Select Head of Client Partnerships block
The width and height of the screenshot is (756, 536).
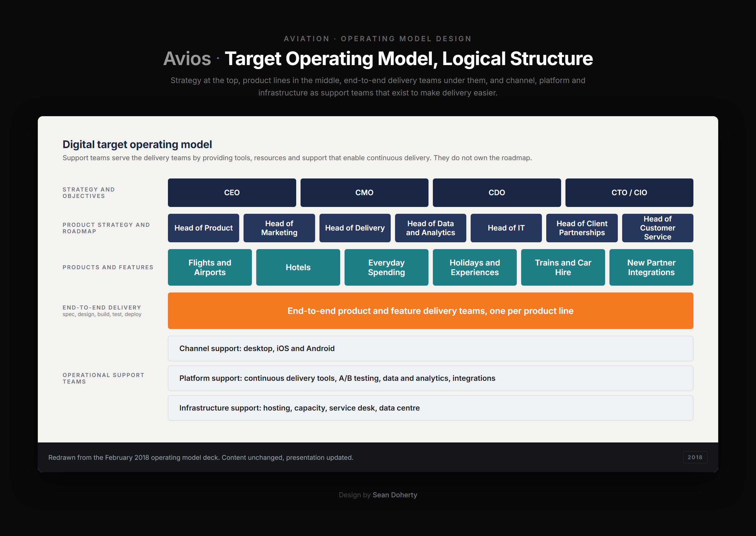(582, 228)
